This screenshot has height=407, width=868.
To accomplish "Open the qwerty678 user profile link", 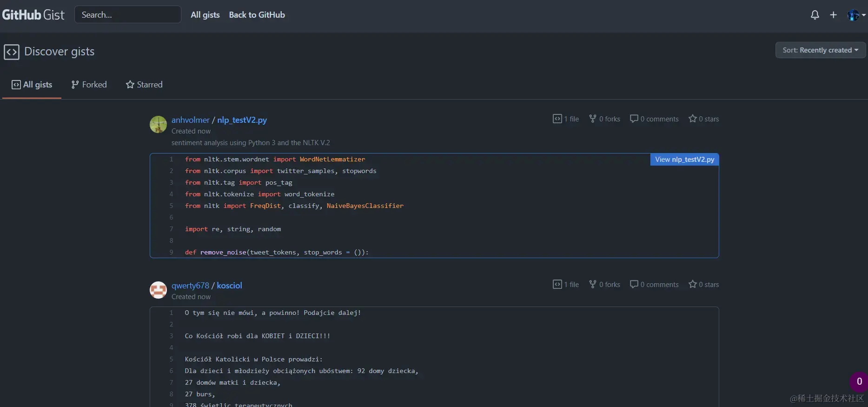I will coord(190,286).
